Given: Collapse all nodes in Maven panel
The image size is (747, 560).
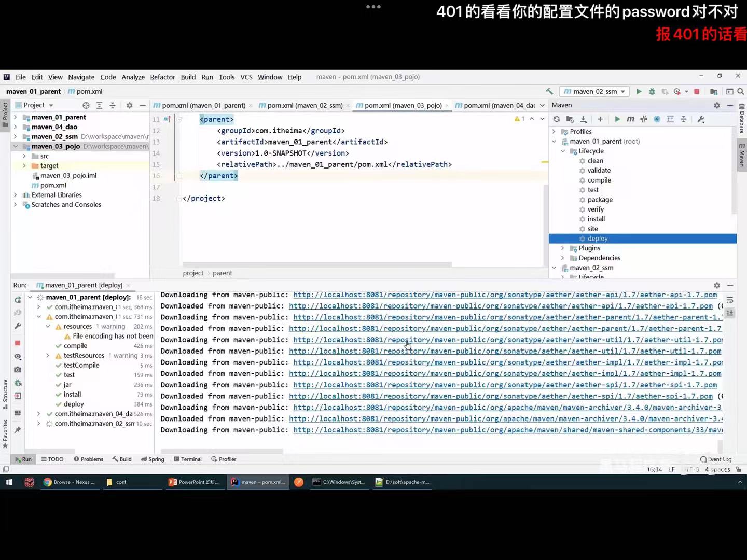Looking at the screenshot, I should pyautogui.click(x=684, y=119).
